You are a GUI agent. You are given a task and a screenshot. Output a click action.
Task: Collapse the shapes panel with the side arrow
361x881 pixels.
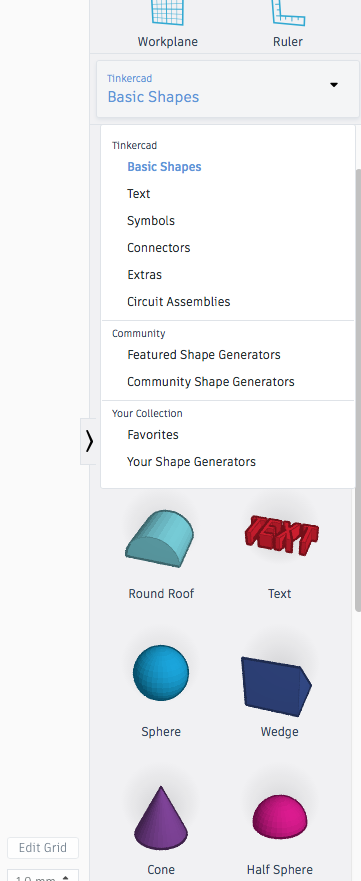click(x=89, y=442)
